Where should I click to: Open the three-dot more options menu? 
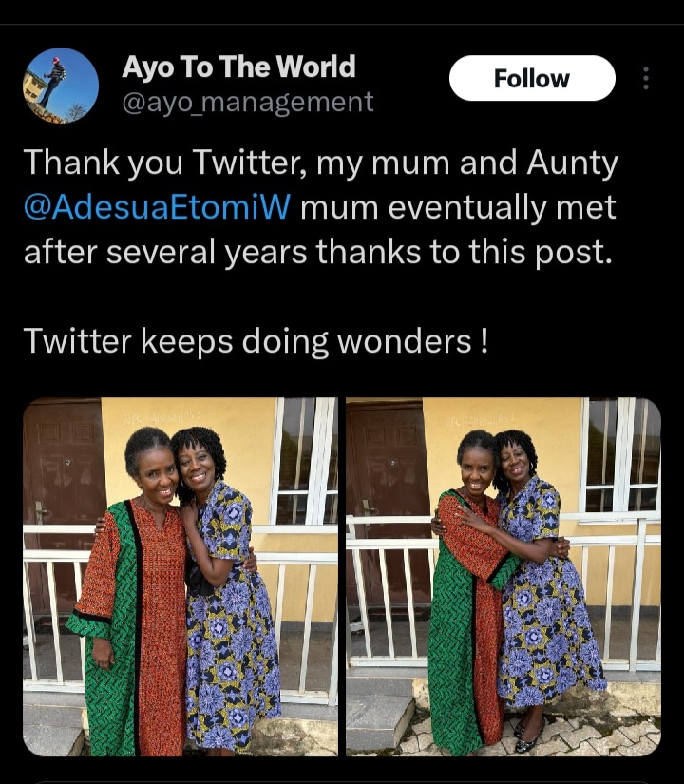point(646,79)
